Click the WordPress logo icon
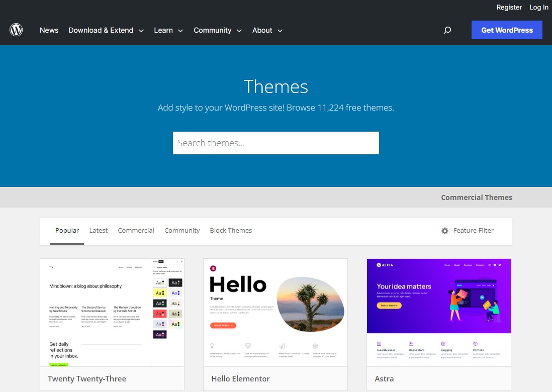This screenshot has width=552, height=392. pyautogui.click(x=16, y=30)
